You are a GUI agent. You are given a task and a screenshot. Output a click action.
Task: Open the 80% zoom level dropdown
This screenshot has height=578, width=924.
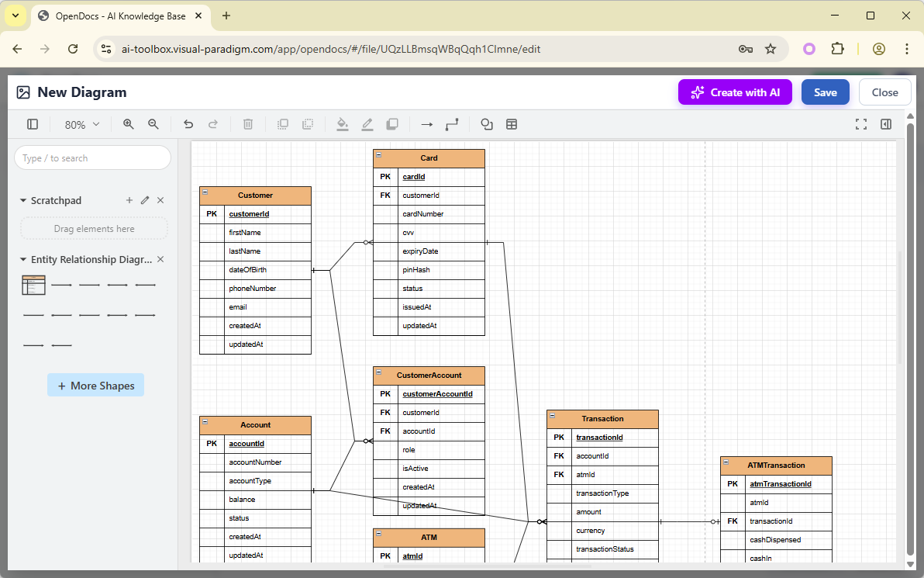(81, 124)
